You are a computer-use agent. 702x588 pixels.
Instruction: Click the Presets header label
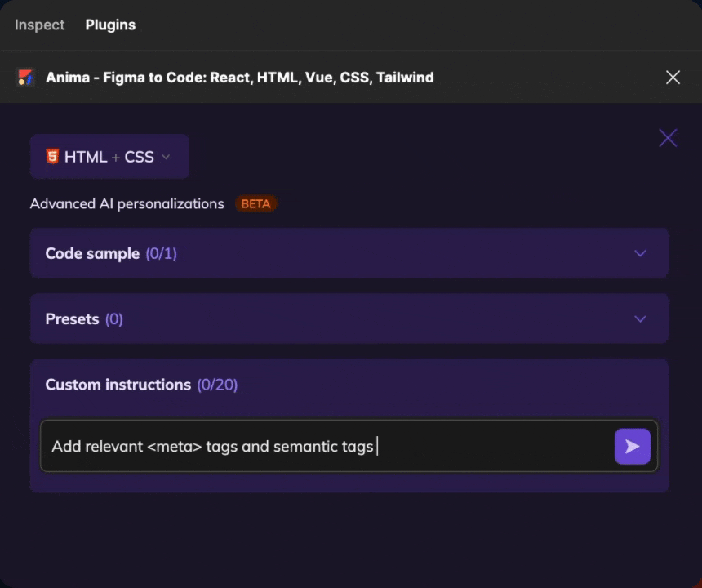[x=72, y=318]
